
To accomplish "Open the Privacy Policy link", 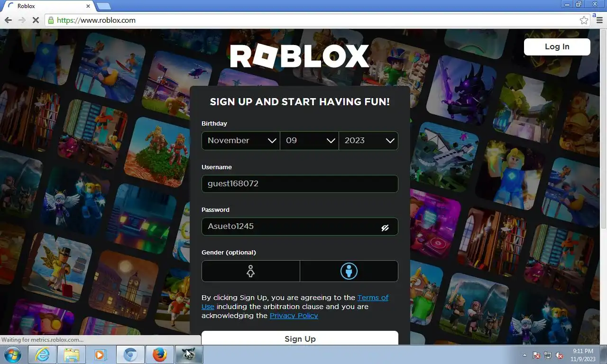I will pos(294,316).
